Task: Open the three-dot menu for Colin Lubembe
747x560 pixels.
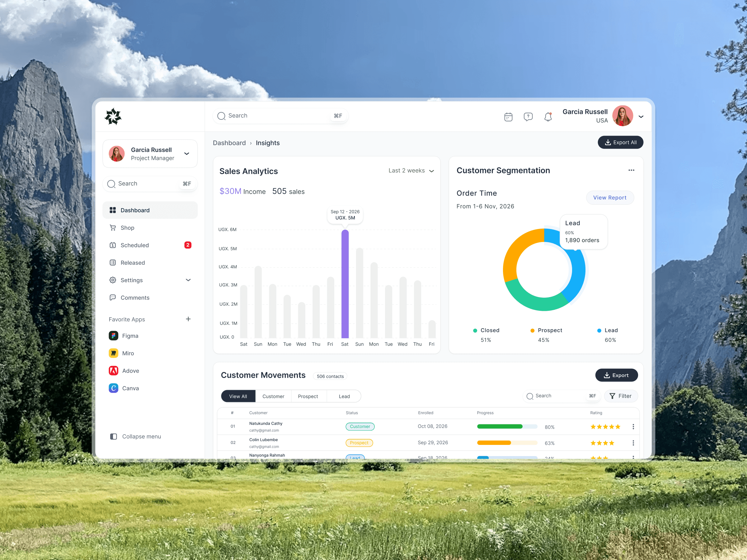Action: tap(633, 442)
